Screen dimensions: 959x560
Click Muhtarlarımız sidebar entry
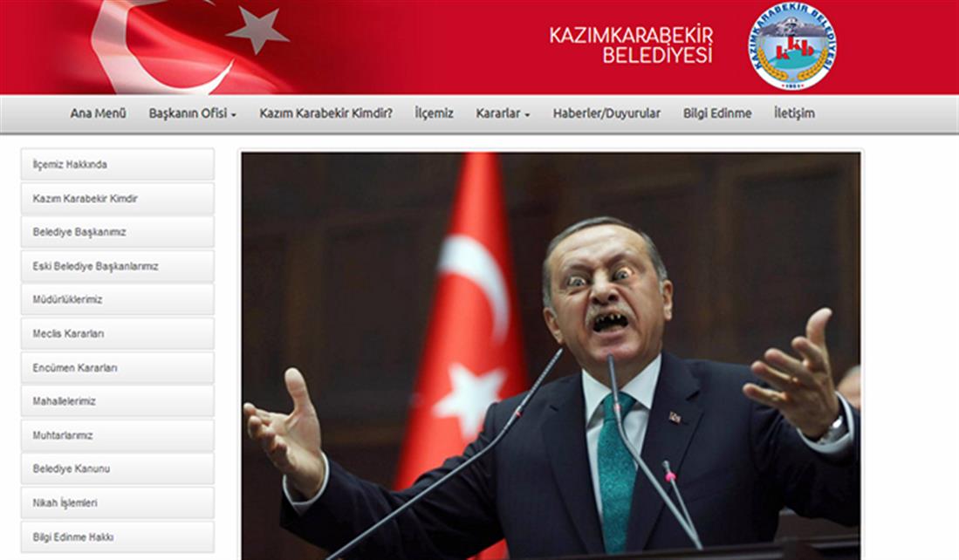(x=117, y=435)
